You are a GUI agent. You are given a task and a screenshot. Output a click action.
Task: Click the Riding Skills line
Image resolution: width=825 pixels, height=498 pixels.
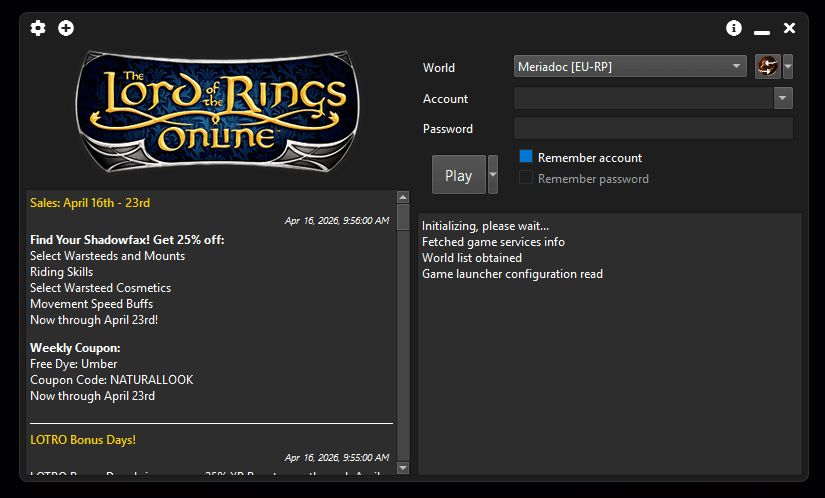click(x=62, y=272)
